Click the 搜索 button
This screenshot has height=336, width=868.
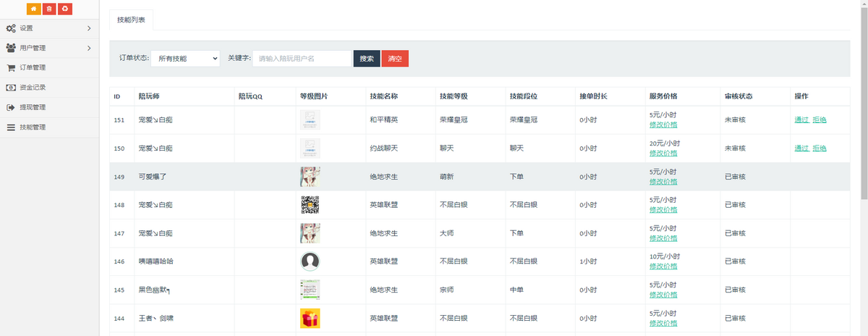pyautogui.click(x=367, y=59)
